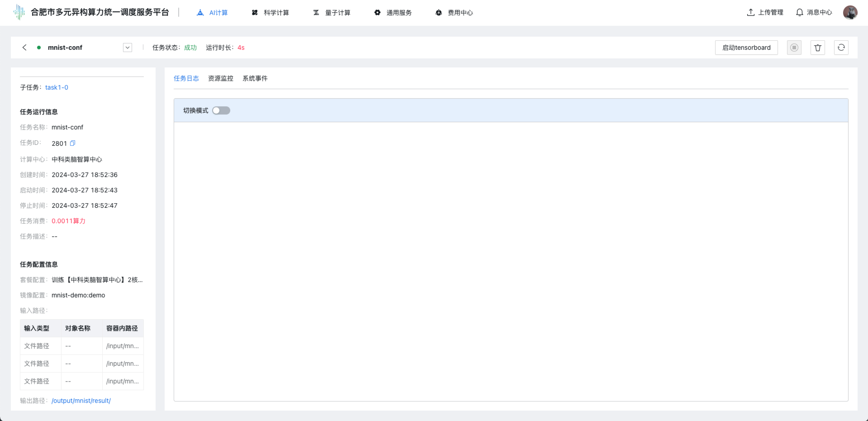Copy the task ID 2801
868x421 pixels.
pos(72,143)
